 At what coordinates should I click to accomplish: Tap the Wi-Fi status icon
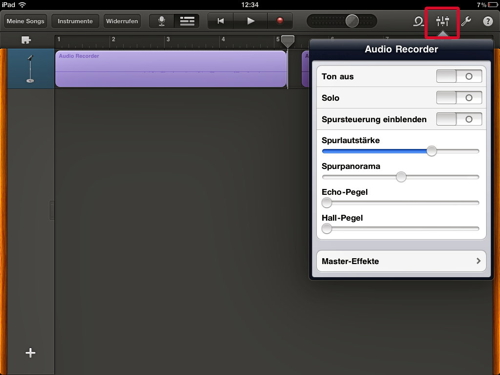(x=22, y=5)
